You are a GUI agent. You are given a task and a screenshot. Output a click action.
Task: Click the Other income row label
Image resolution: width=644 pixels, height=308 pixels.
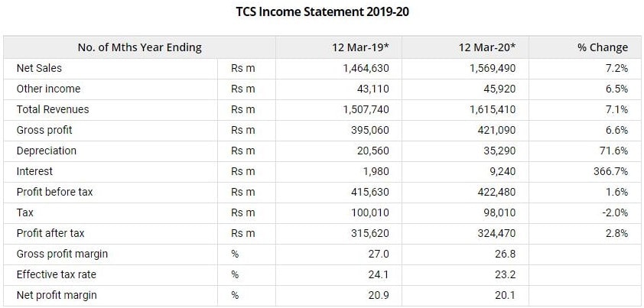point(48,89)
